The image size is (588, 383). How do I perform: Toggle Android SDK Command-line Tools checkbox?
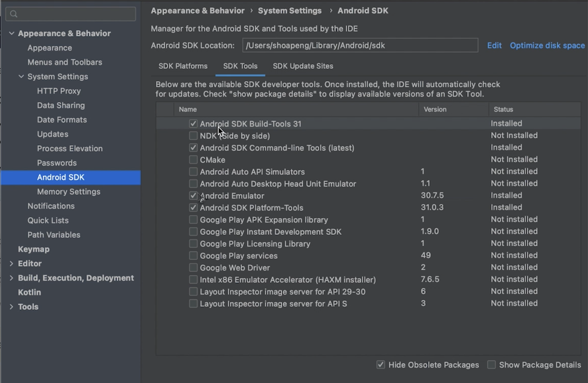point(193,148)
